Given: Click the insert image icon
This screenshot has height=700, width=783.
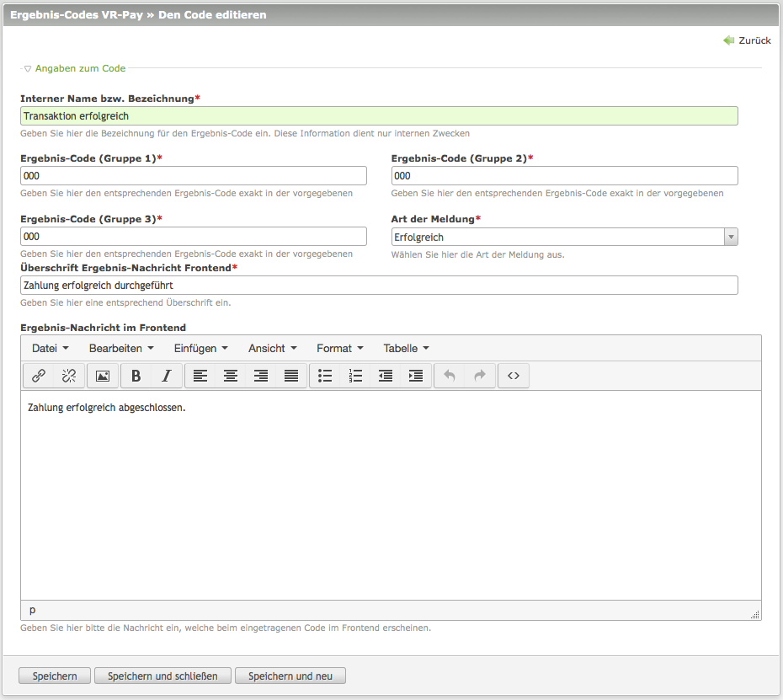Looking at the screenshot, I should 103,377.
